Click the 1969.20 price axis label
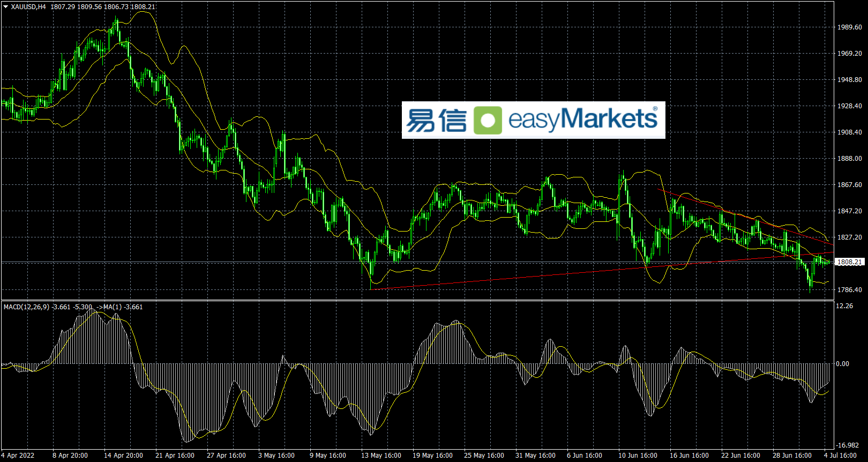 [x=849, y=54]
